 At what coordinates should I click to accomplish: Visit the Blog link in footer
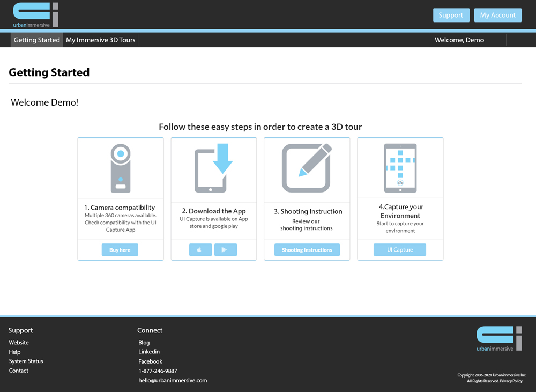click(x=144, y=343)
